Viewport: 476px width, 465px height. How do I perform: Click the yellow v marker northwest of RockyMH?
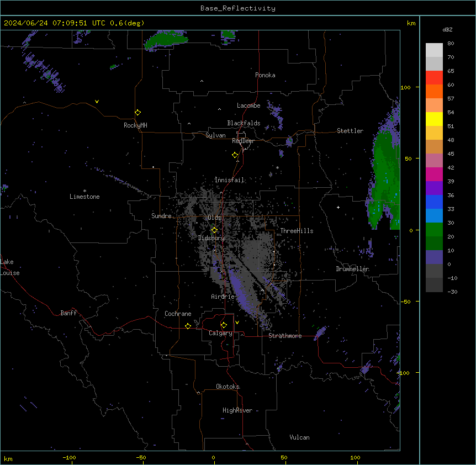[x=97, y=102]
